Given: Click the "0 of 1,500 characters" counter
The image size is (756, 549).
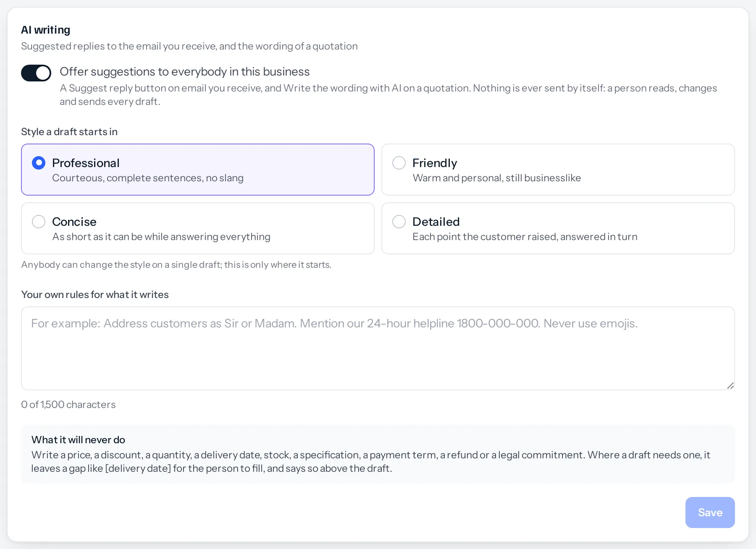Looking at the screenshot, I should [68, 405].
